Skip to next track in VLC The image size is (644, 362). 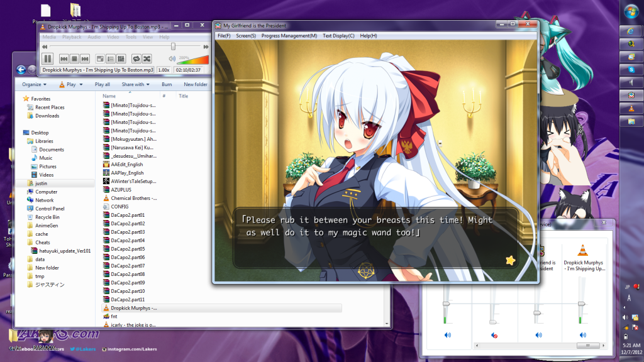pos(85,58)
